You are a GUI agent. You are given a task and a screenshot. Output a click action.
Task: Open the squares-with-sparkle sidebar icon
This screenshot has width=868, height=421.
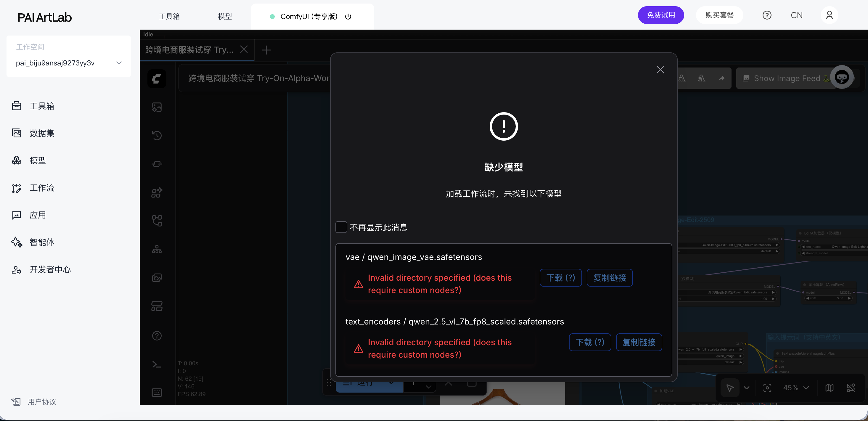coord(157,192)
